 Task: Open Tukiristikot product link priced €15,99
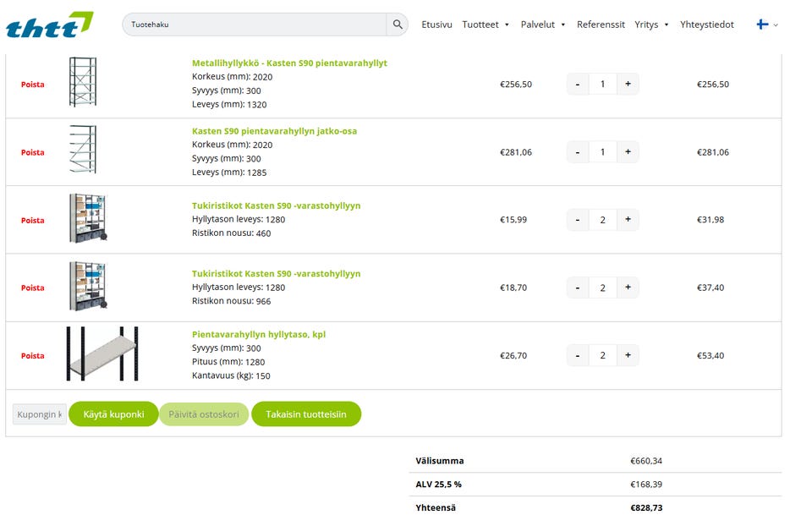276,205
